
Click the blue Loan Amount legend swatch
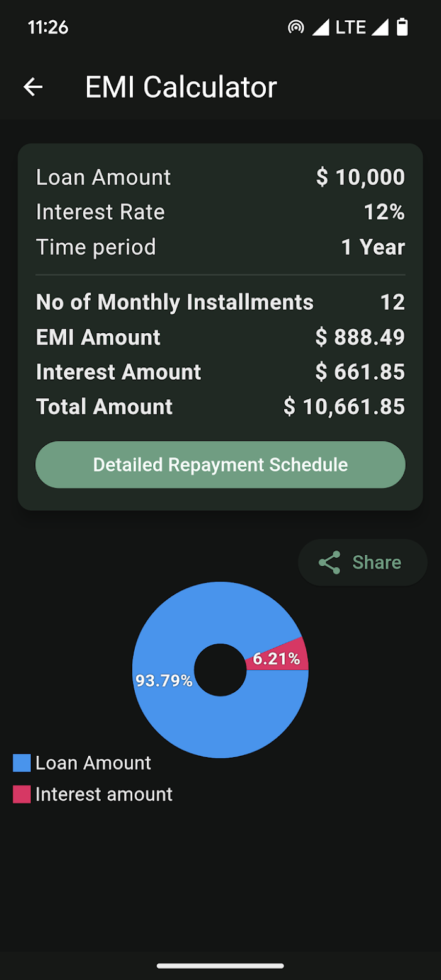coord(21,763)
